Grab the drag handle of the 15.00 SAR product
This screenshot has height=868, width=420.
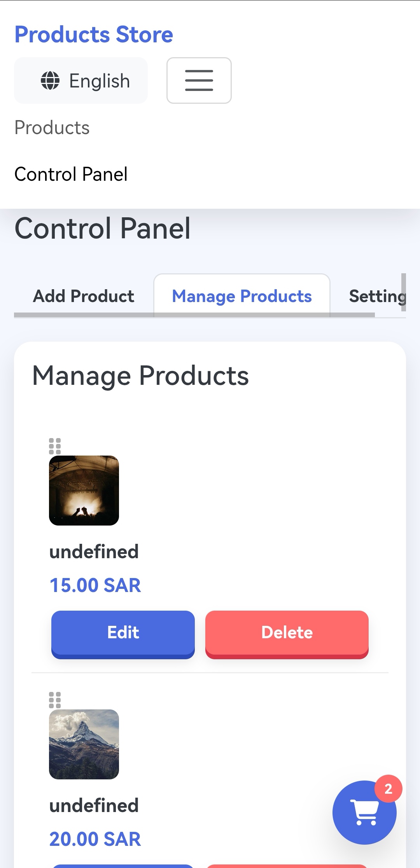(55, 446)
